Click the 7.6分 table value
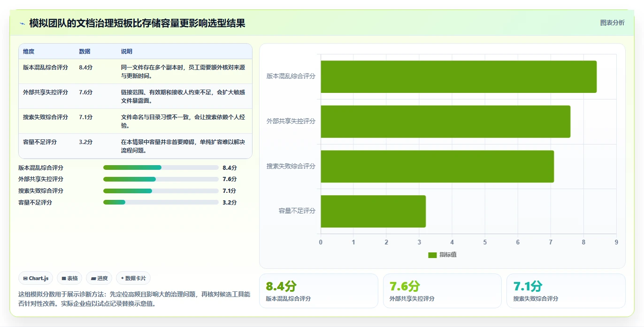The height and width of the screenshot is (327, 644). click(x=86, y=92)
